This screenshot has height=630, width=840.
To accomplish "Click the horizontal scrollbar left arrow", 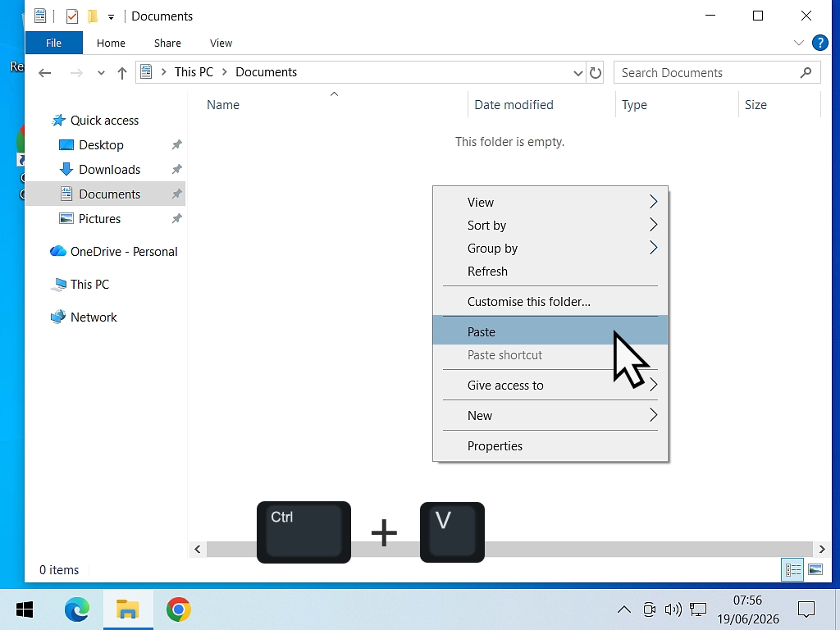I will pos(198,549).
